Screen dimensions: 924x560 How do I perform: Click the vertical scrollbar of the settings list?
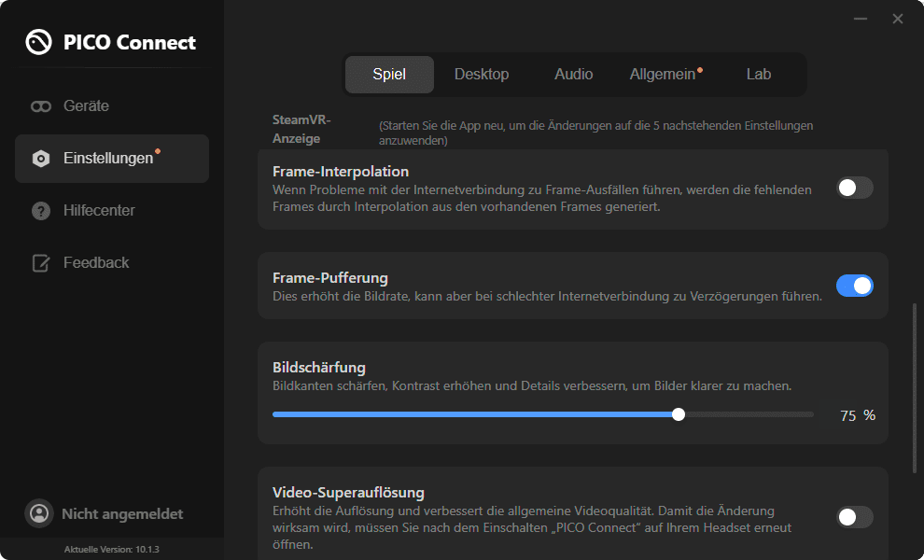click(915, 386)
